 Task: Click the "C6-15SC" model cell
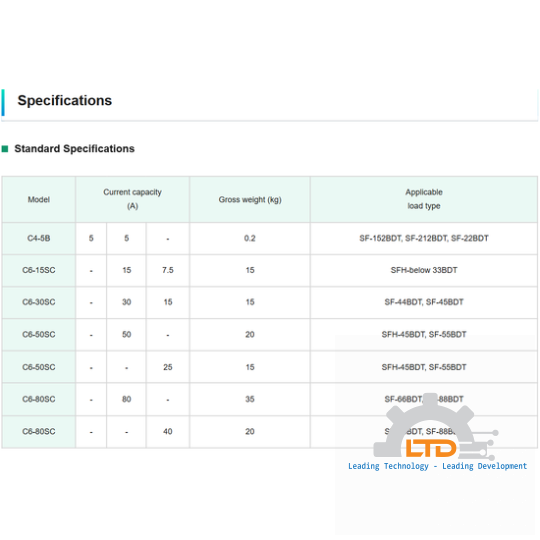coord(39,270)
